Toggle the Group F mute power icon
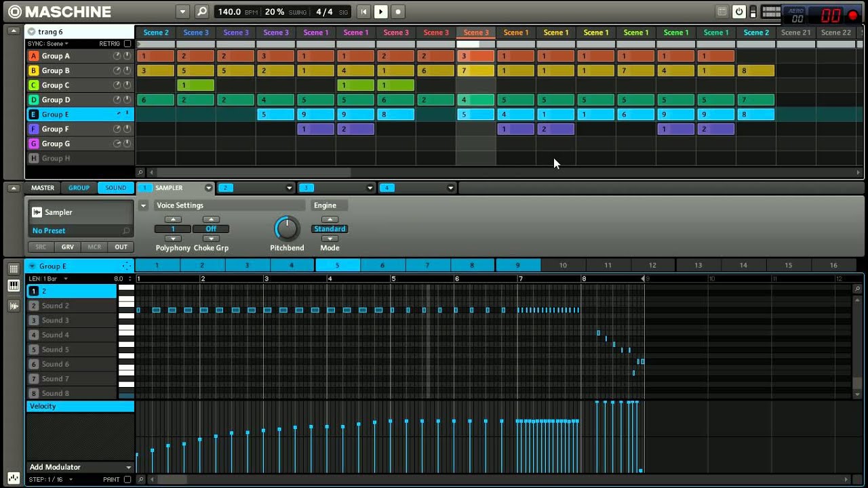This screenshot has height=488, width=868. point(127,129)
